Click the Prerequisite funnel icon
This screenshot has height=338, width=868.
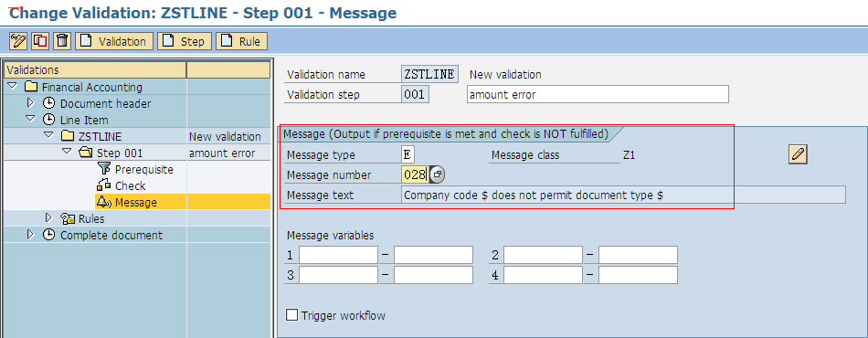(x=103, y=169)
